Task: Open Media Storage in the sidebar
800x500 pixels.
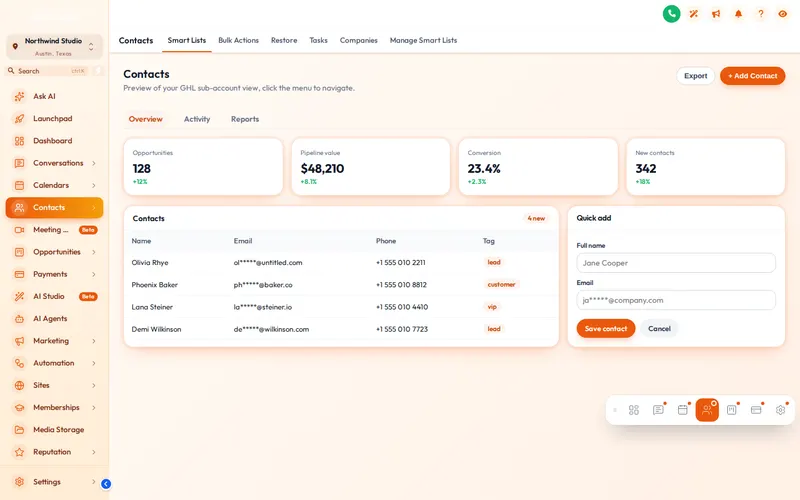Action: click(x=54, y=430)
